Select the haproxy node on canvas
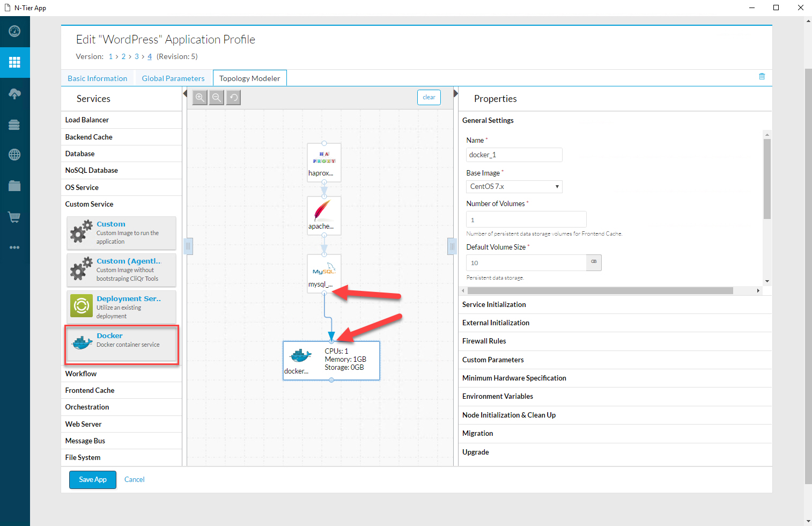This screenshot has height=526, width=812. coord(324,162)
